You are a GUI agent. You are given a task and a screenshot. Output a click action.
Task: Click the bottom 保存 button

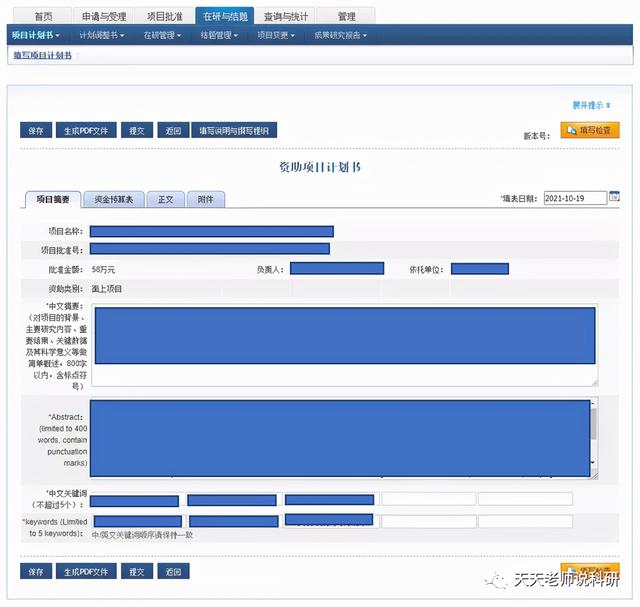tap(36, 571)
